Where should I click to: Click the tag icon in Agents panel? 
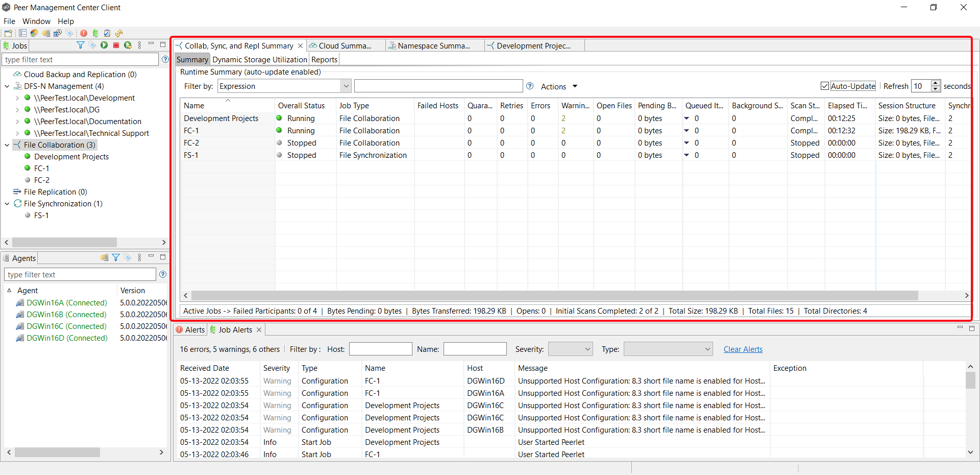(x=128, y=258)
